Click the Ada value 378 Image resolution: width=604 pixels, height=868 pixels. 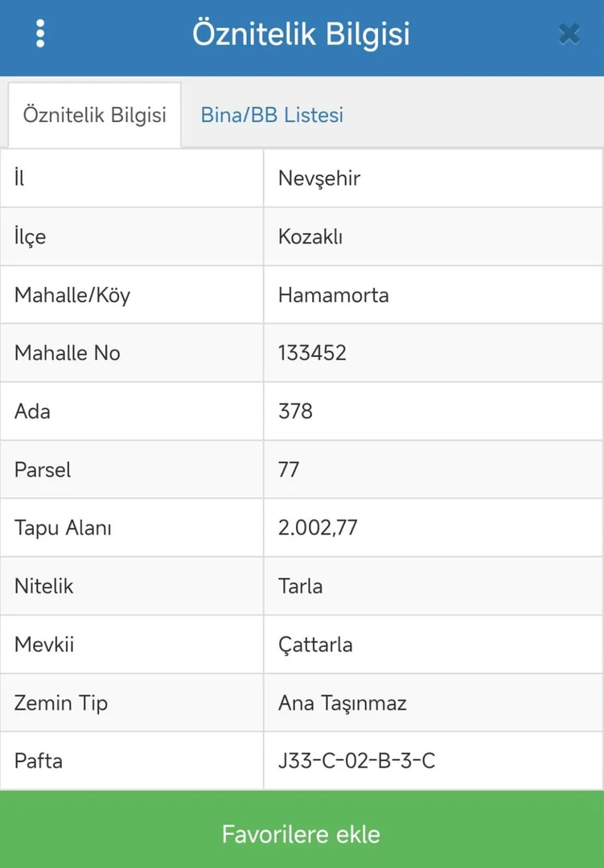tap(295, 411)
